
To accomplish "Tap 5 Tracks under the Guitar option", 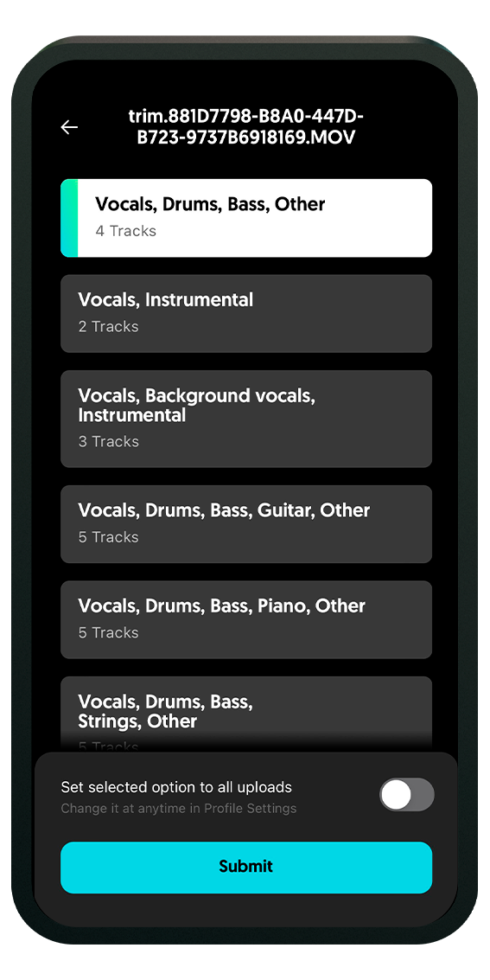I will click(x=109, y=537).
